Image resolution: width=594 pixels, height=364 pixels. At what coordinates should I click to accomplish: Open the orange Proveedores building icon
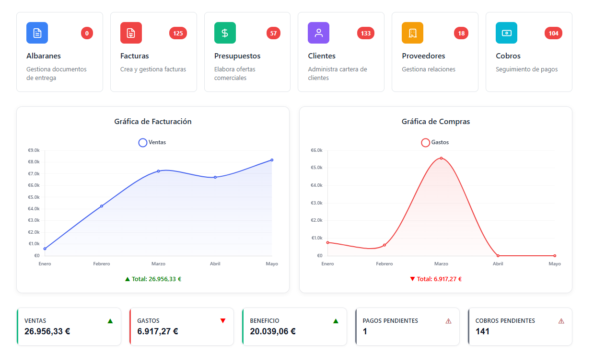[x=412, y=33]
